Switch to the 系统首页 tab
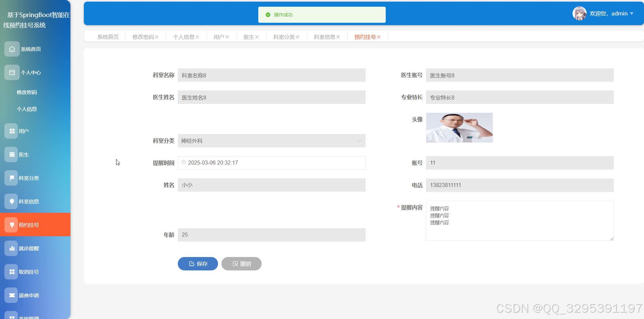Image resolution: width=644 pixels, height=319 pixels. pos(108,37)
